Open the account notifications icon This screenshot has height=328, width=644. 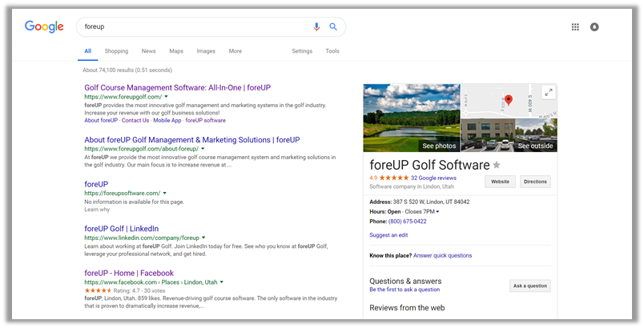pyautogui.click(x=594, y=27)
